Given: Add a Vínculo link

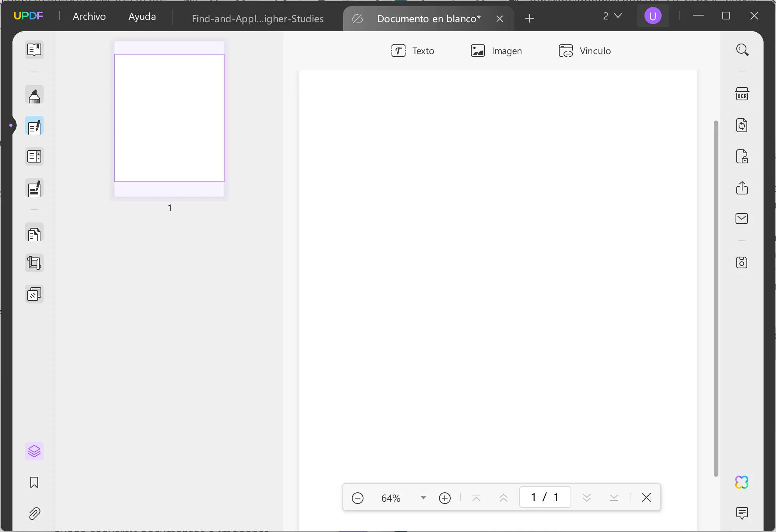Looking at the screenshot, I should click(x=585, y=51).
